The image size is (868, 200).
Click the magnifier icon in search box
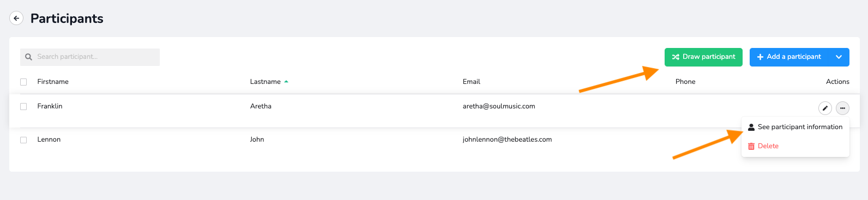(x=29, y=57)
